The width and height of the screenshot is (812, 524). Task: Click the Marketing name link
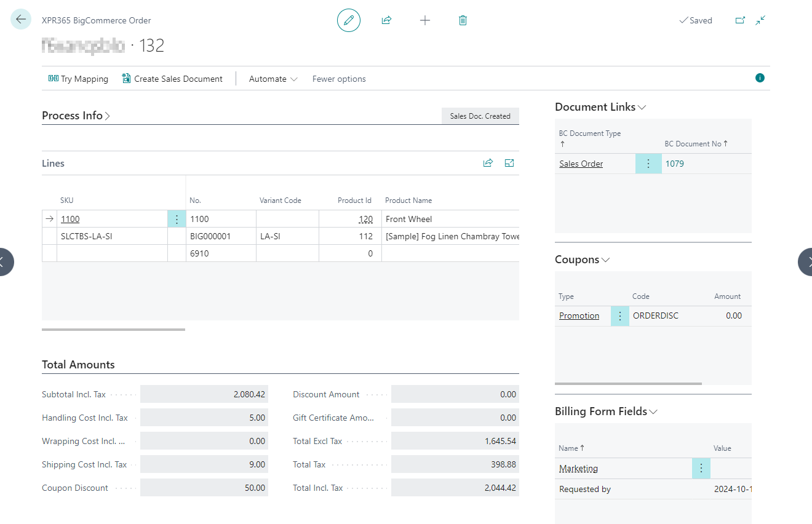pos(578,468)
